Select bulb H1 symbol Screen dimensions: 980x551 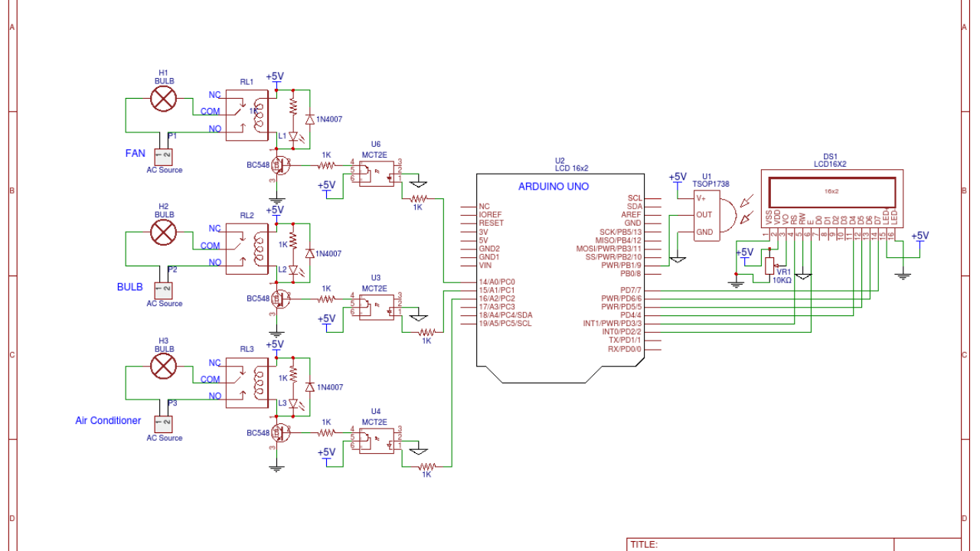(162, 98)
